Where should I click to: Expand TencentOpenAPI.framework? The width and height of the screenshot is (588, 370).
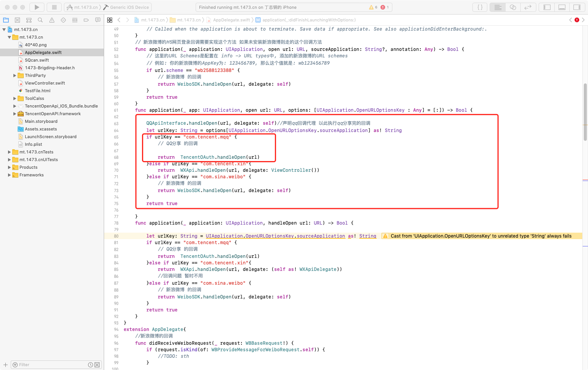pyautogui.click(x=15, y=114)
